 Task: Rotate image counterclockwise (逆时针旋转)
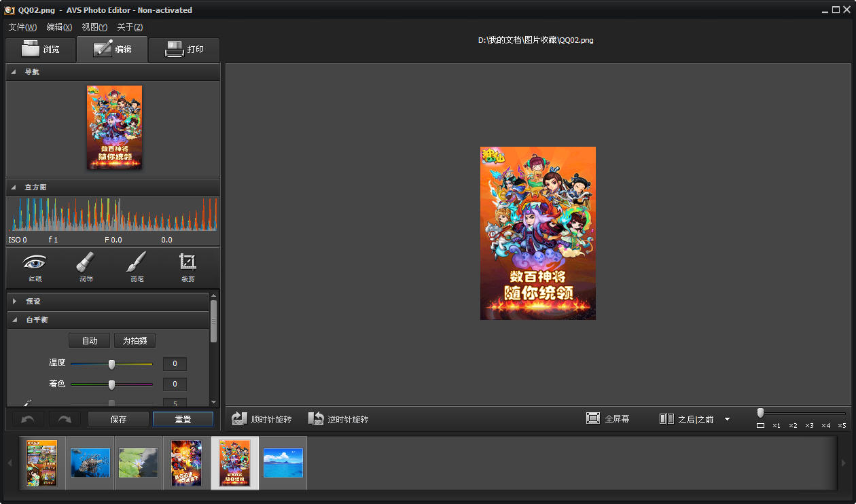click(338, 419)
